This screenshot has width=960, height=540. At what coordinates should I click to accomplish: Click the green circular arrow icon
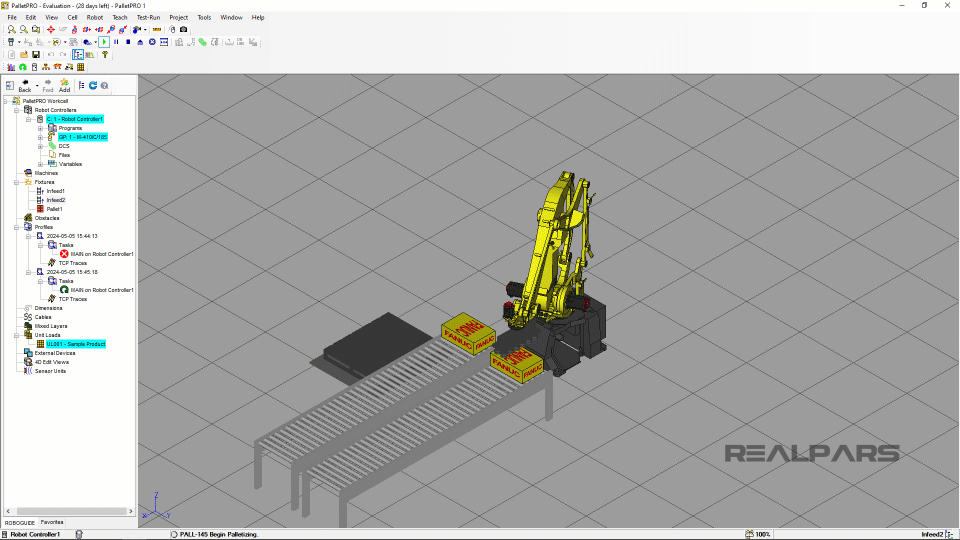pos(23,67)
